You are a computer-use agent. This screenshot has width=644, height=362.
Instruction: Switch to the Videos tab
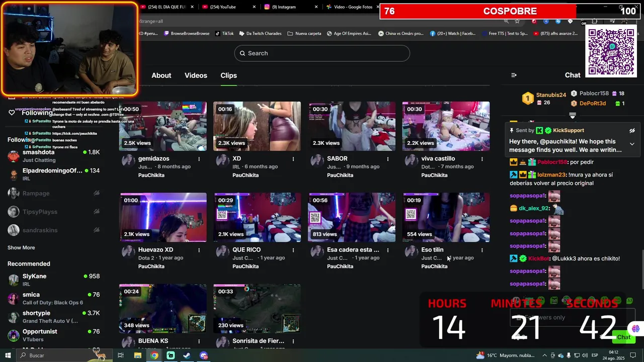(196, 75)
